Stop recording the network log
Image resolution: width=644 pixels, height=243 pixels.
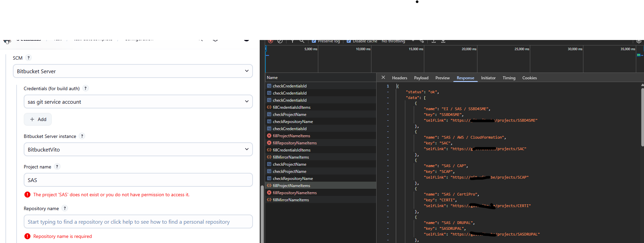click(x=271, y=41)
